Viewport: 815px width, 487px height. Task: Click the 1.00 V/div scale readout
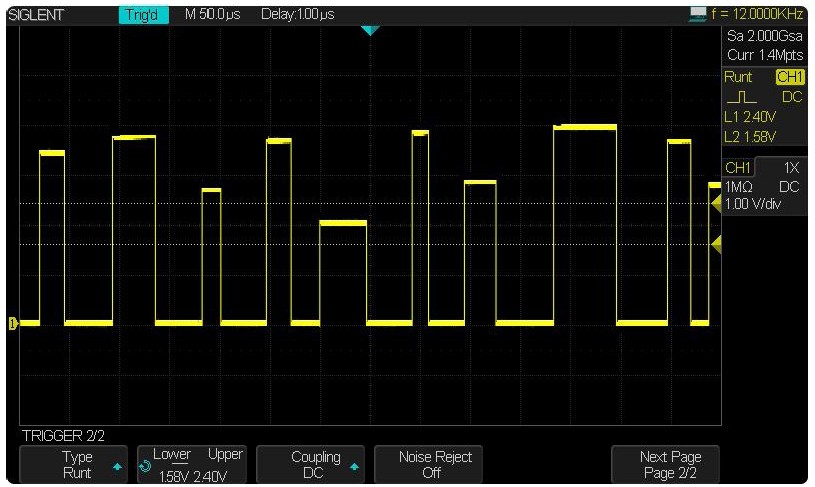coord(753,204)
